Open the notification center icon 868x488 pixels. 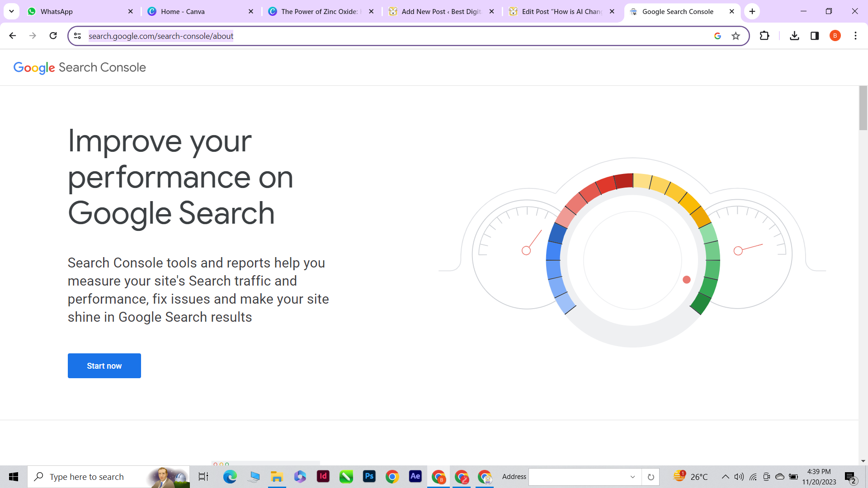click(x=850, y=477)
